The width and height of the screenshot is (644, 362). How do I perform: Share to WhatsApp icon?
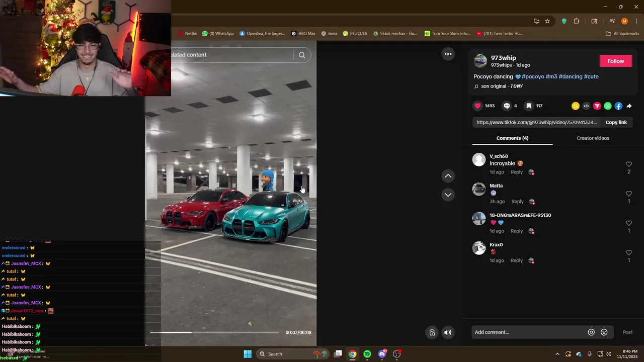608,106
